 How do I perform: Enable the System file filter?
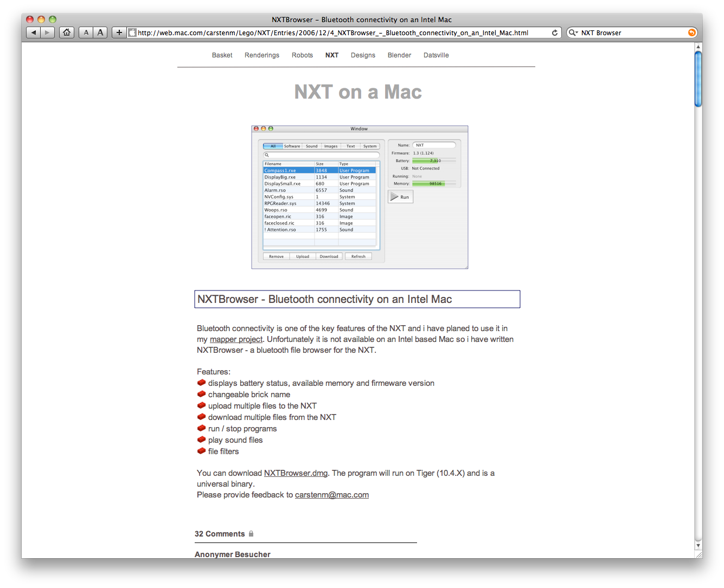[x=370, y=146]
